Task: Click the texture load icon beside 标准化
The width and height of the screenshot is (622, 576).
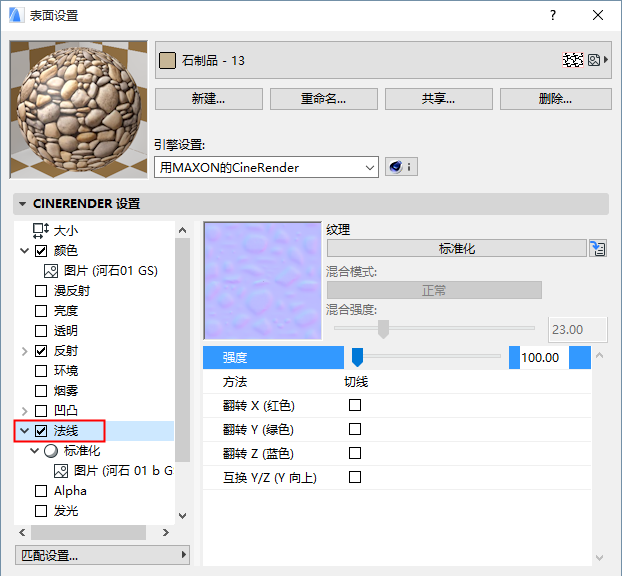Action: [598, 249]
